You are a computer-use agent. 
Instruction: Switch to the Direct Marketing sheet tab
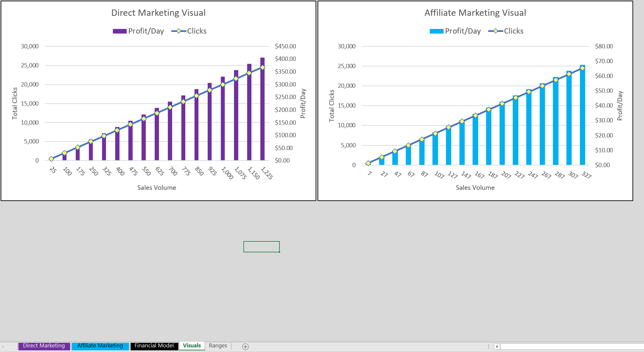coord(43,346)
